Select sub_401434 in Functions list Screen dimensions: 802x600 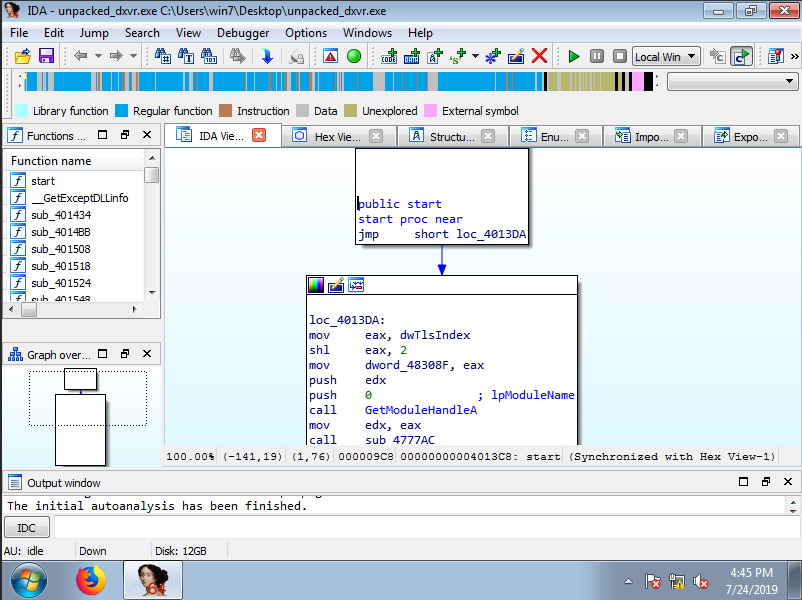(x=60, y=215)
